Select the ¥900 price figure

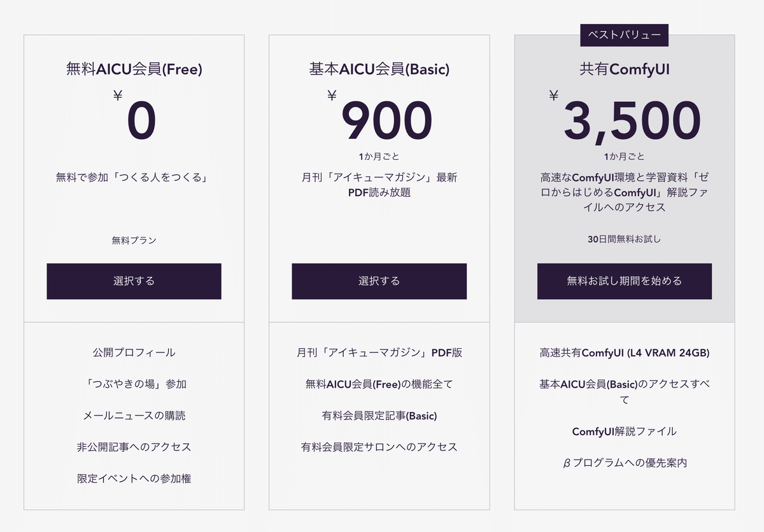pos(379,118)
